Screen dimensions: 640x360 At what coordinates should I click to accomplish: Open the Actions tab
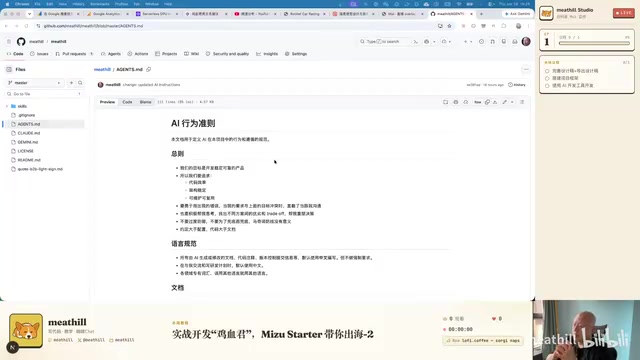tap(138, 54)
